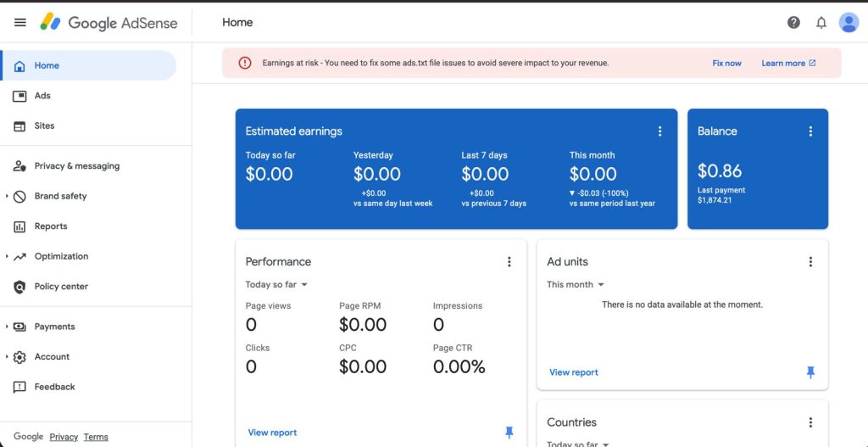Open Performance card more options
868x447 pixels.
(x=509, y=262)
